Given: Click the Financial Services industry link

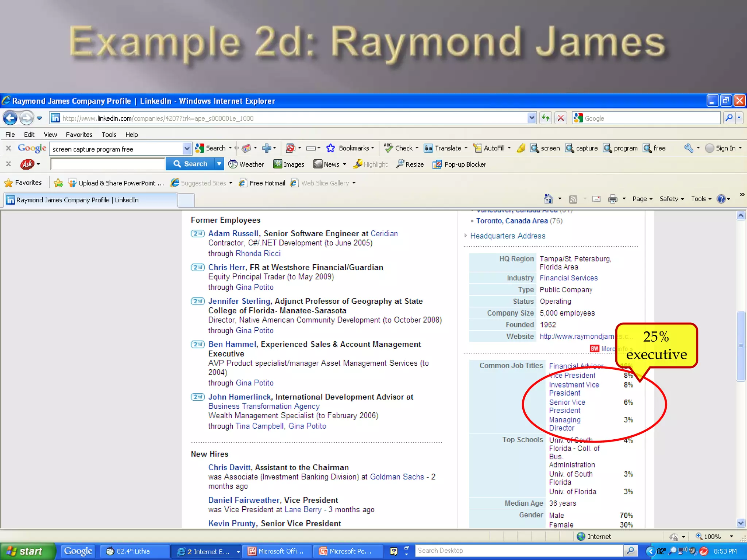Looking at the screenshot, I should point(569,278).
